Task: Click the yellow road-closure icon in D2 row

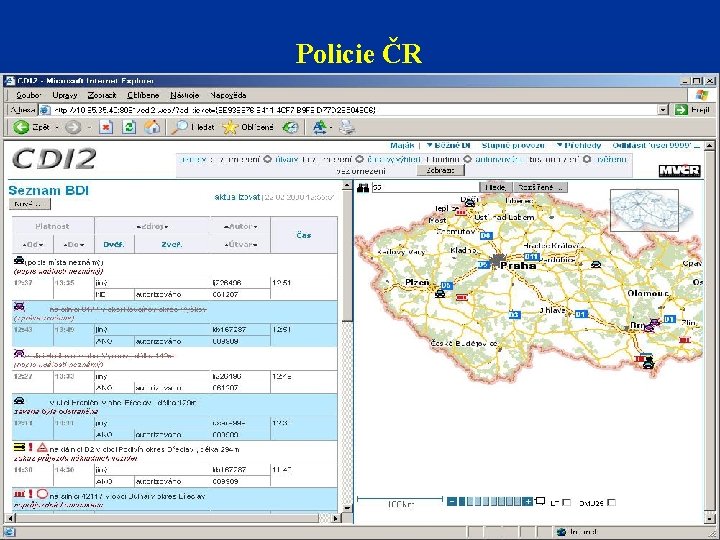Action: click(x=19, y=447)
